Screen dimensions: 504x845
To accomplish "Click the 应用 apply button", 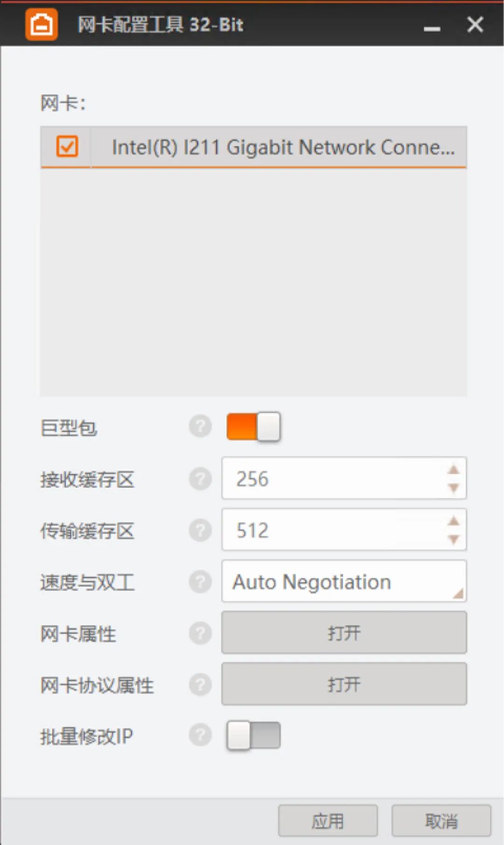I will click(x=328, y=821).
